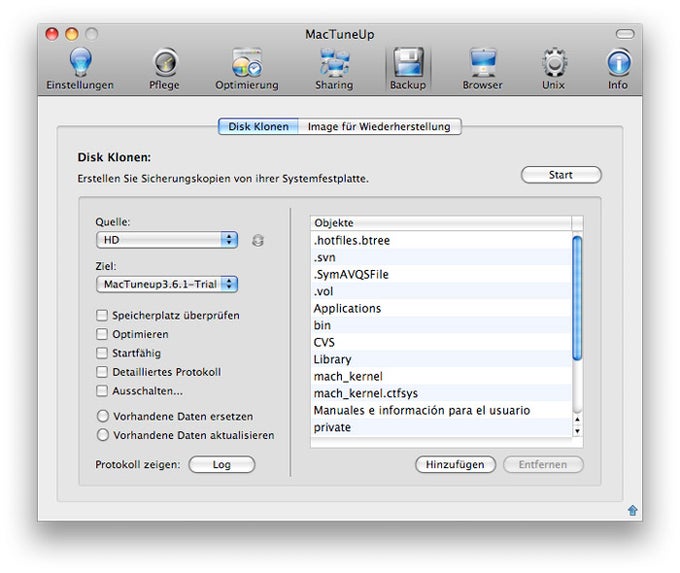Image resolution: width=680 pixels, height=573 pixels.
Task: Refresh source disks with reload icon
Action: point(258,240)
